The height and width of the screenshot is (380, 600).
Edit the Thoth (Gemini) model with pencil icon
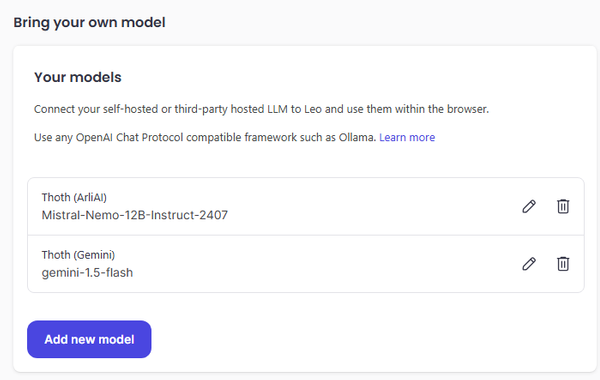pos(529,264)
